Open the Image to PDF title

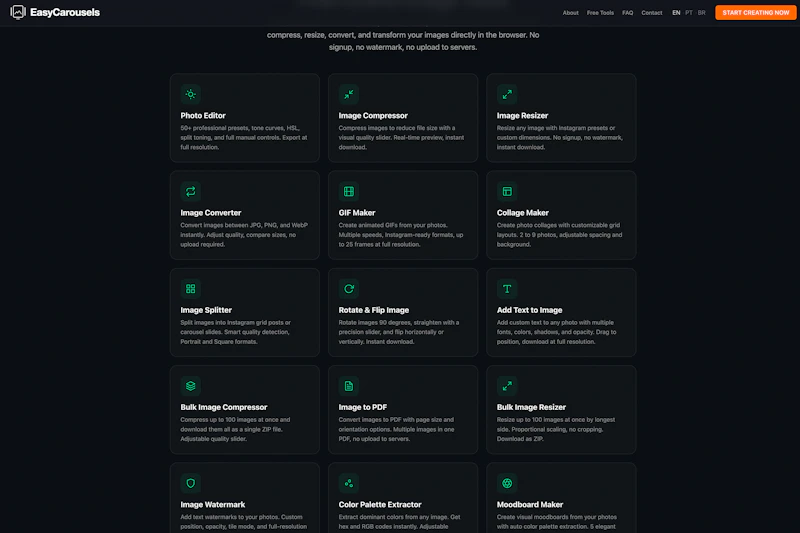[362, 407]
